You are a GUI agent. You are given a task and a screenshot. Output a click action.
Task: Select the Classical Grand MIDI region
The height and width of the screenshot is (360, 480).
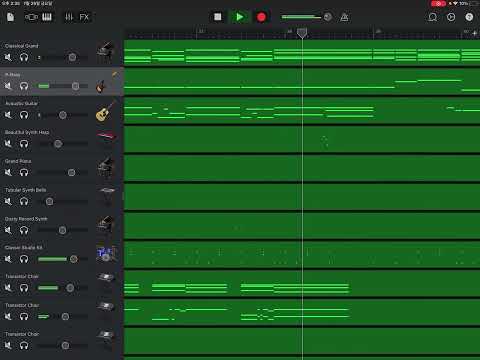click(302, 53)
